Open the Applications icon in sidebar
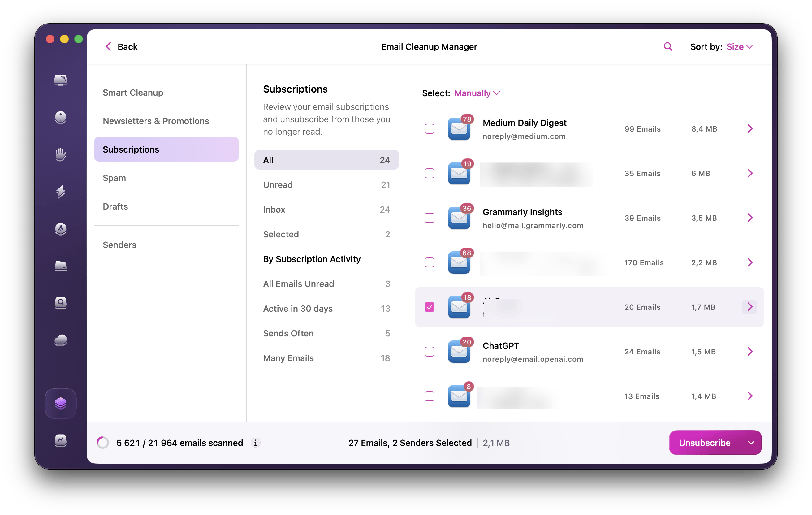 tap(61, 229)
